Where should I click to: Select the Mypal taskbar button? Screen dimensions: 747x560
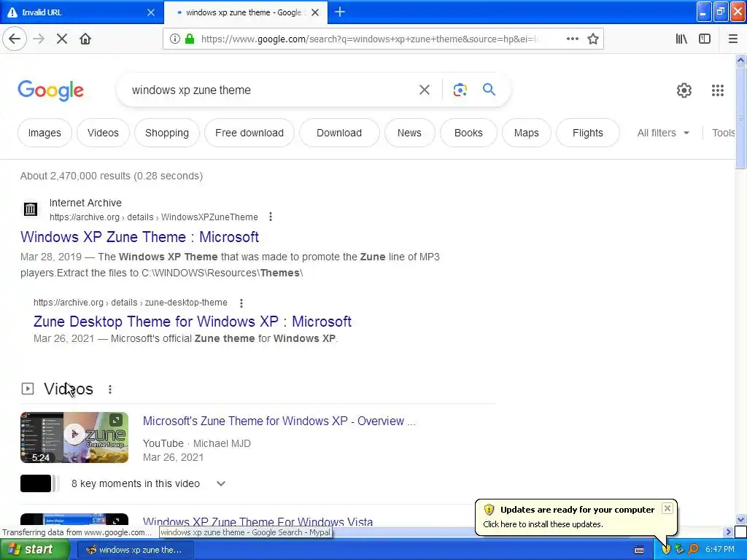[x=134, y=550]
